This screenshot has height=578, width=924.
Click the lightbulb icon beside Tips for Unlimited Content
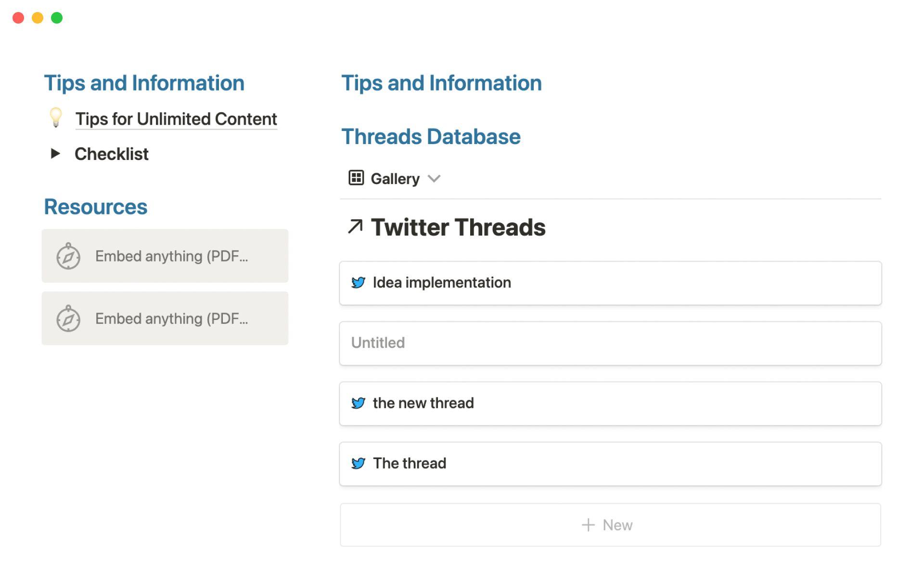[56, 118]
